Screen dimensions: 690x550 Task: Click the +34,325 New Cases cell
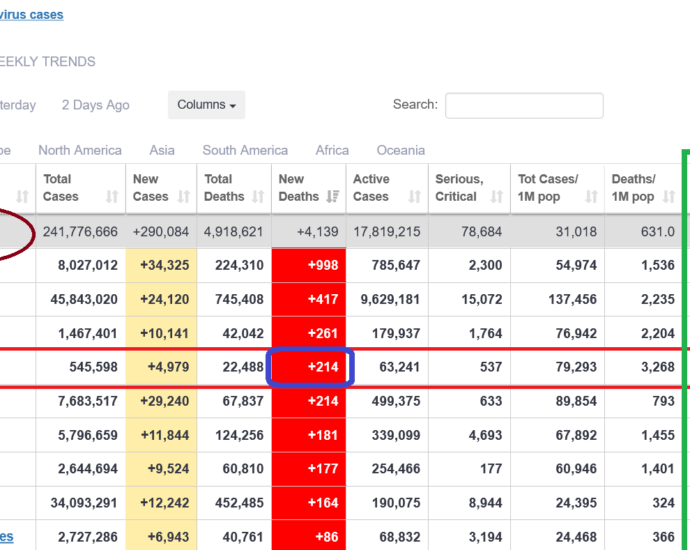pyautogui.click(x=161, y=265)
